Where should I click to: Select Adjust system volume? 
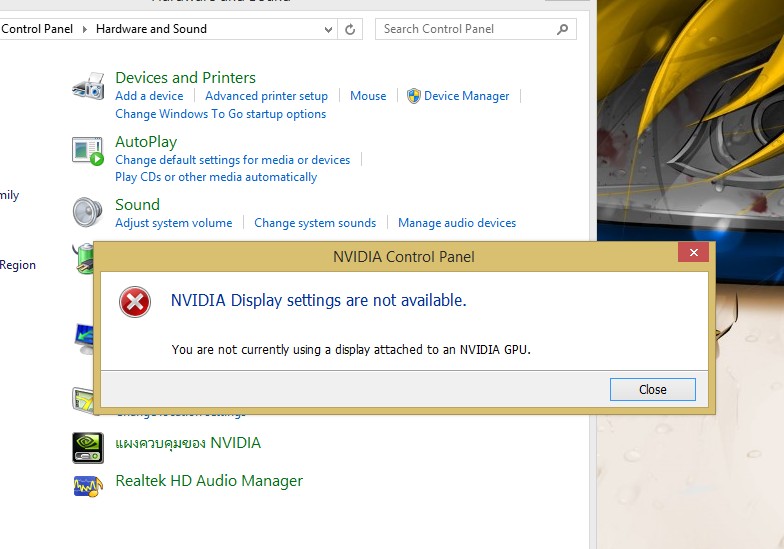point(173,223)
